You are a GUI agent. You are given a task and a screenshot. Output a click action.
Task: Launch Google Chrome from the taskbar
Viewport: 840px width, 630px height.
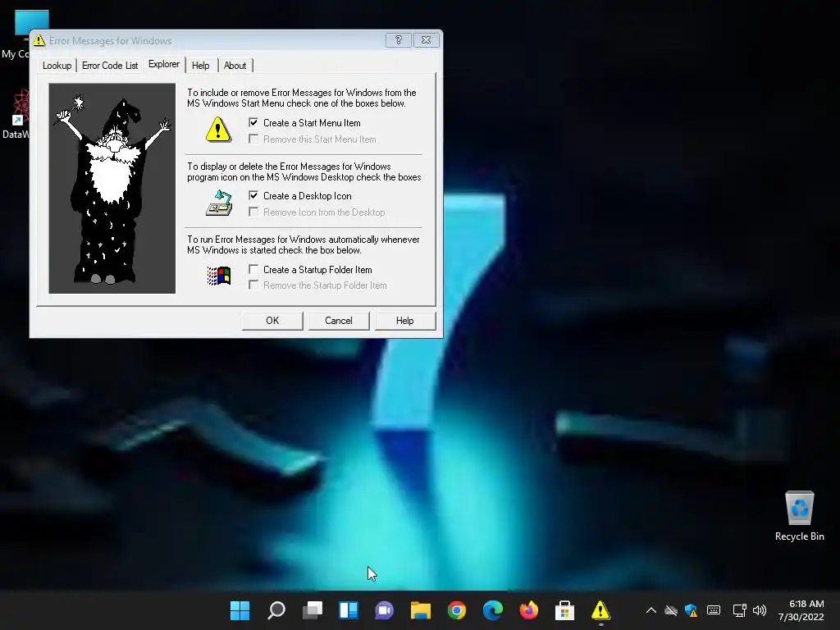[457, 610]
